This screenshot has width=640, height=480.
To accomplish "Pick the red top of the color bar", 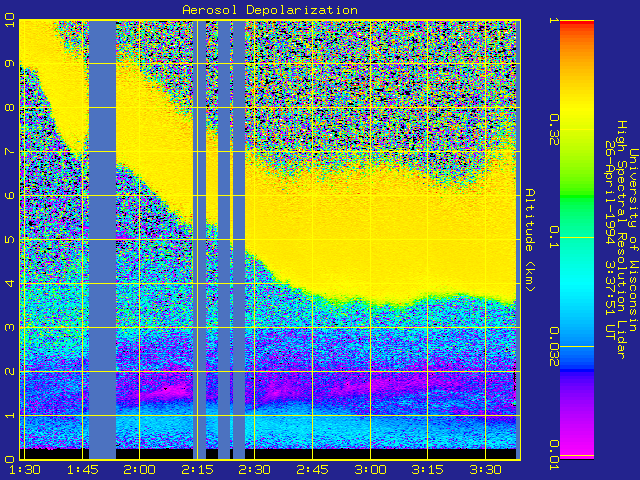I will click(x=577, y=25).
